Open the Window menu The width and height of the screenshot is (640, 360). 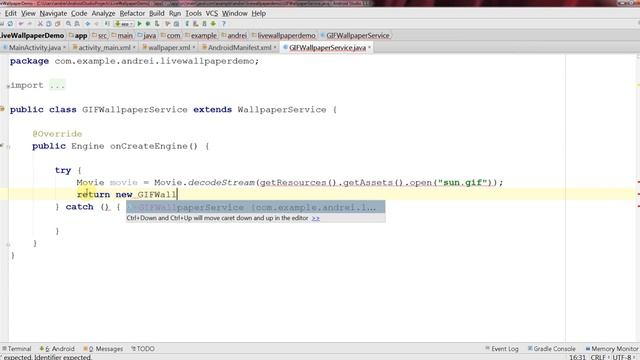(235, 13)
